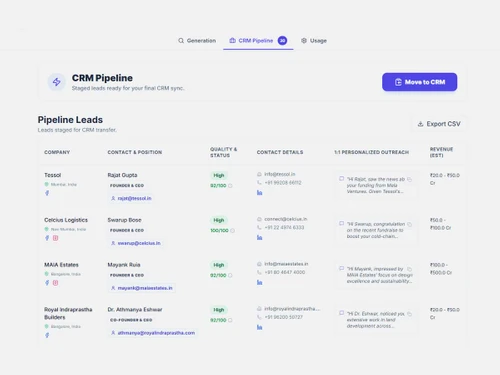The width and height of the screenshot is (500, 375).
Task: Select the Tessol company name
Action: [x=53, y=175]
